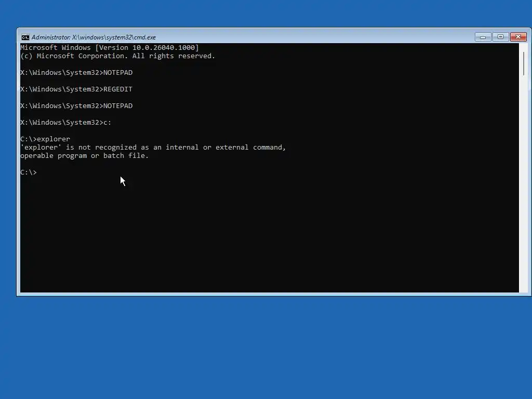Click the 'C:\>explorer' command line
532x399 pixels.
45,139
